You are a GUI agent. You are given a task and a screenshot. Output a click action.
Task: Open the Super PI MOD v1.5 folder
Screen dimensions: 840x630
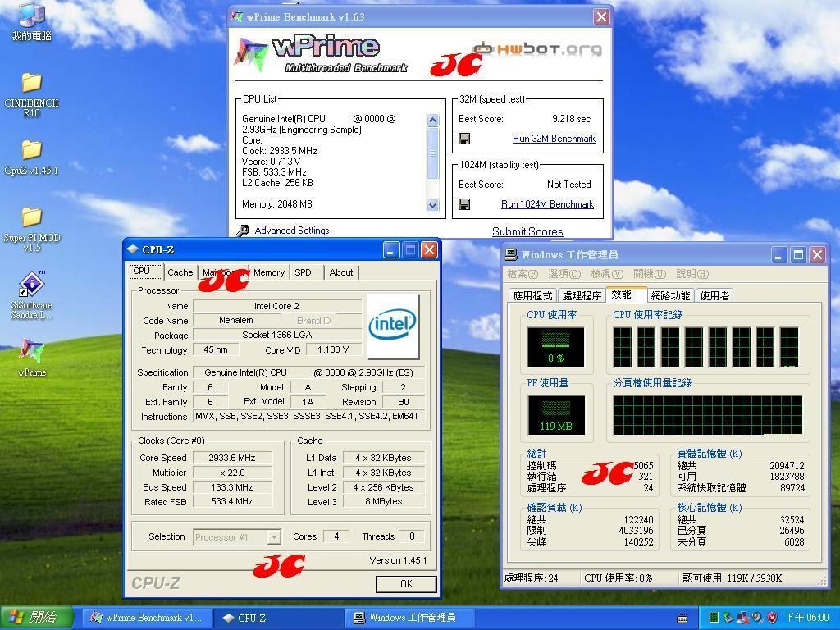pyautogui.click(x=31, y=217)
